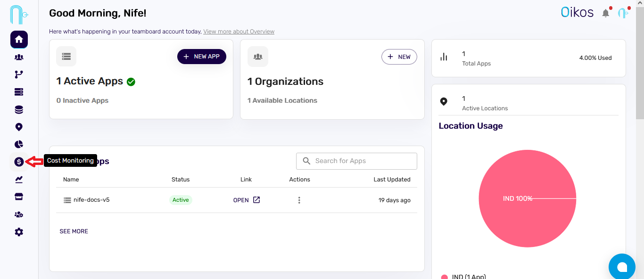Screen dimensions: 644x279
Task: Open the metrics line-chart icon in sidebar
Action: [x=18, y=179]
